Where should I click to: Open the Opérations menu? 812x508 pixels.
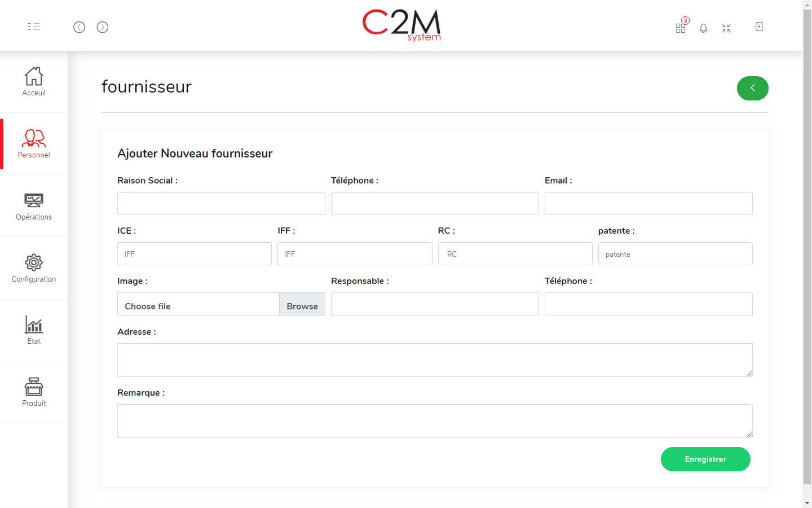[x=34, y=206]
